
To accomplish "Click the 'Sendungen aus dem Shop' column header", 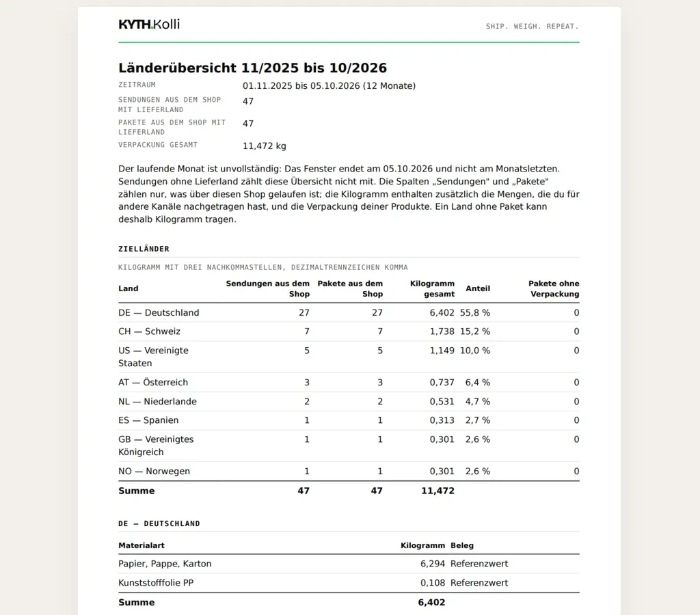I will click(x=267, y=289).
